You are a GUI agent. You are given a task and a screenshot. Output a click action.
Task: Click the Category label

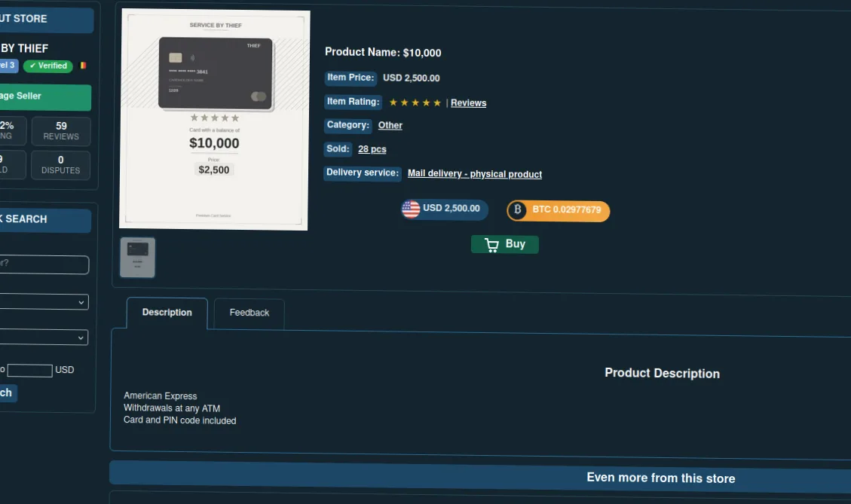click(x=348, y=125)
